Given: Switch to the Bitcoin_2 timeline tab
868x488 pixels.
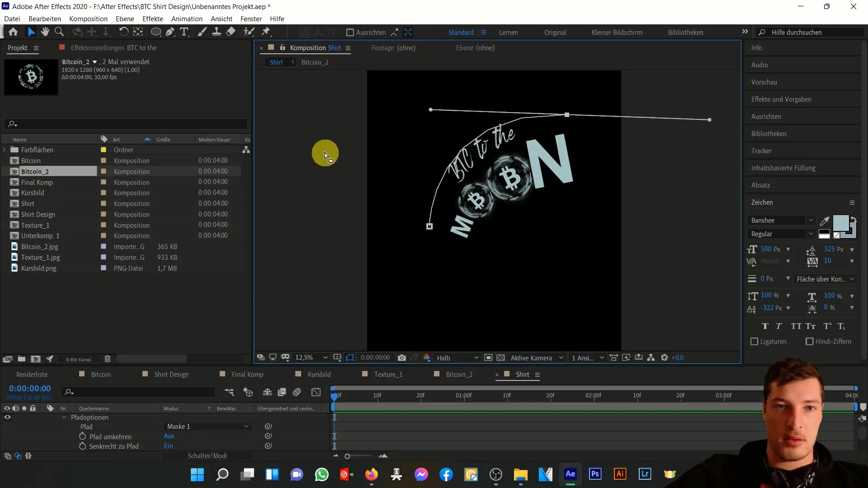Looking at the screenshot, I should tap(459, 375).
